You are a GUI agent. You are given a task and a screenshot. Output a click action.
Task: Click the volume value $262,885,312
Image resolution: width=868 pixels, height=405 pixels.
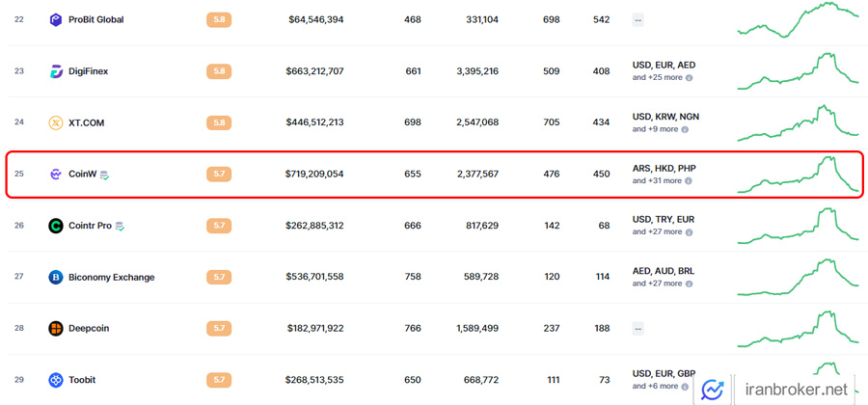pos(315,226)
